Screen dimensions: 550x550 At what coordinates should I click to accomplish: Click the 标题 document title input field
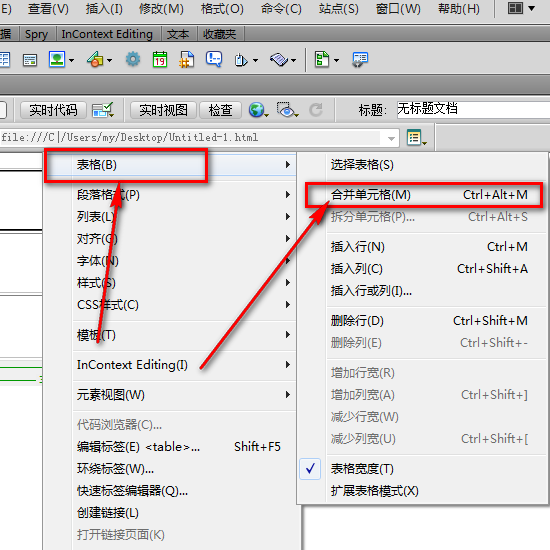coord(474,109)
